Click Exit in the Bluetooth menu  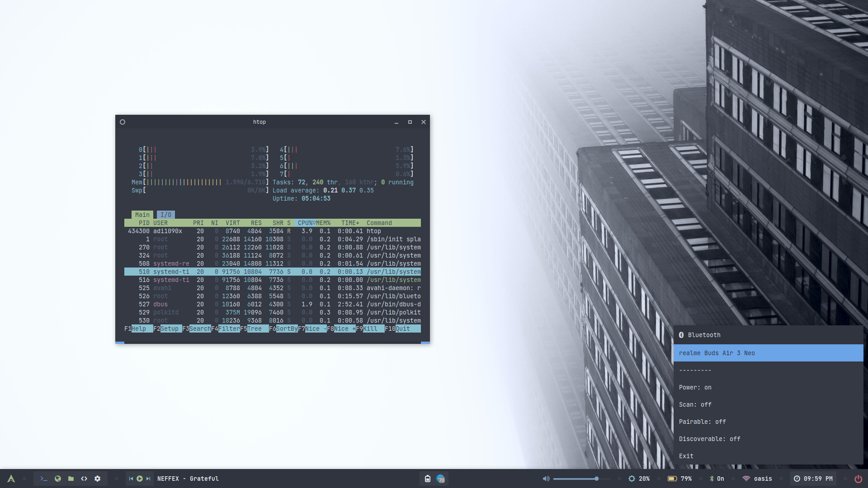[x=686, y=456]
